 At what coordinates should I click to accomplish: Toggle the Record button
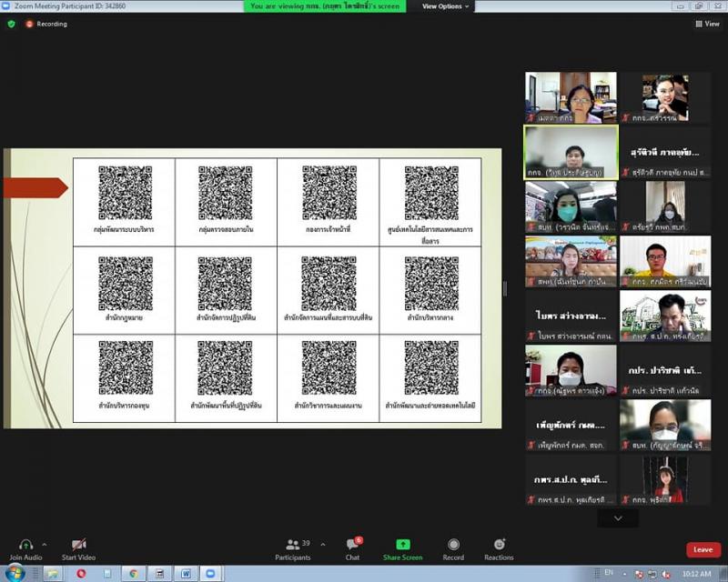[453, 549]
